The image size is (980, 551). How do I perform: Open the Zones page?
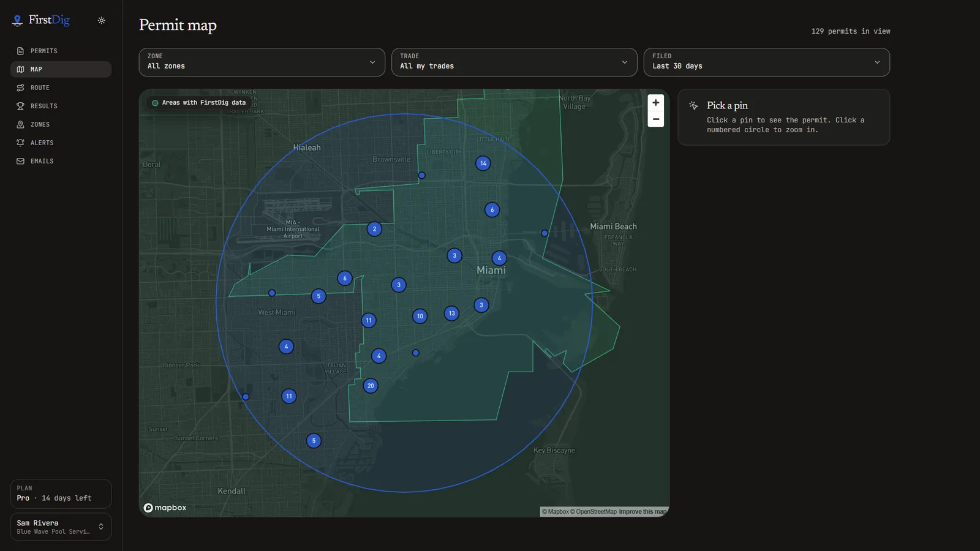click(61, 124)
